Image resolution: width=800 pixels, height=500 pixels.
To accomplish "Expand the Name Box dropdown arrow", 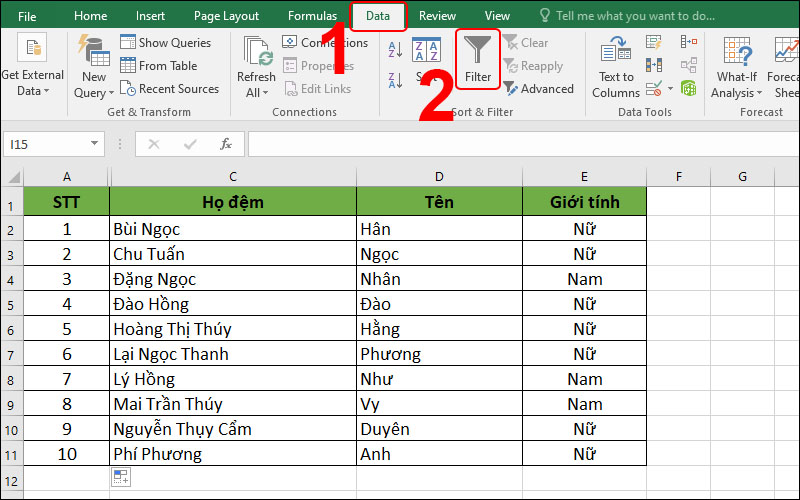I will coord(94,143).
